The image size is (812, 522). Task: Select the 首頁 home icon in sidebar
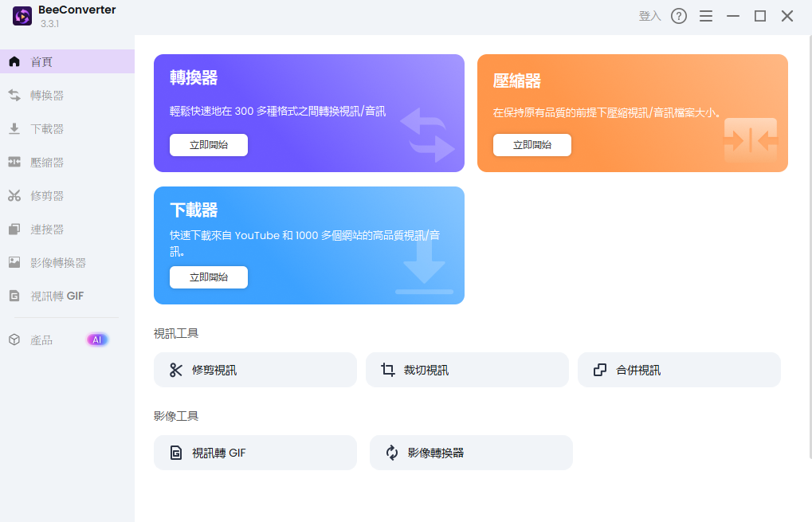point(14,61)
